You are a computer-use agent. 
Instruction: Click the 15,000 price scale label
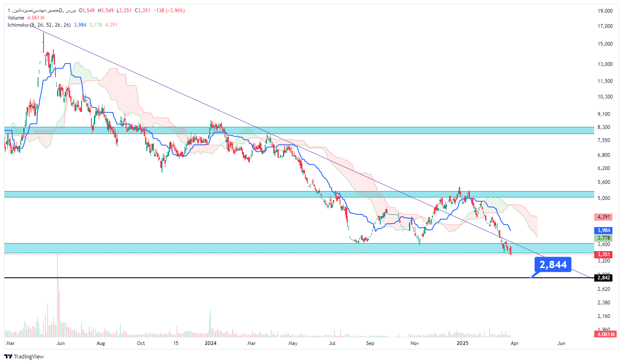click(x=605, y=44)
